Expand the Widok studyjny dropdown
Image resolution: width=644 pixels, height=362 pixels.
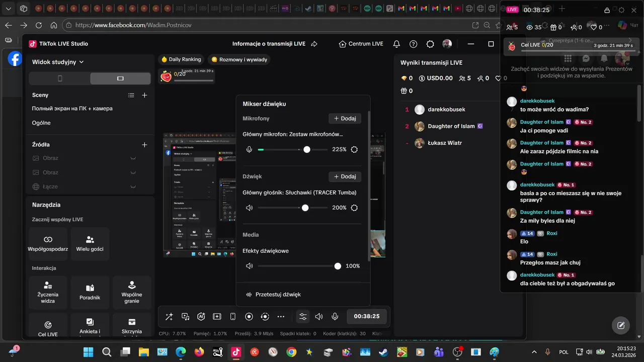click(x=58, y=62)
